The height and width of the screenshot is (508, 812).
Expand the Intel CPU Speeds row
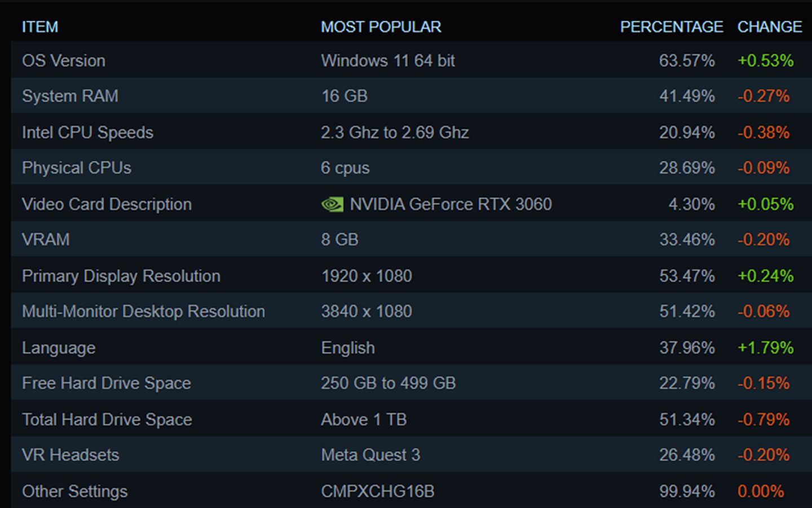(x=87, y=132)
